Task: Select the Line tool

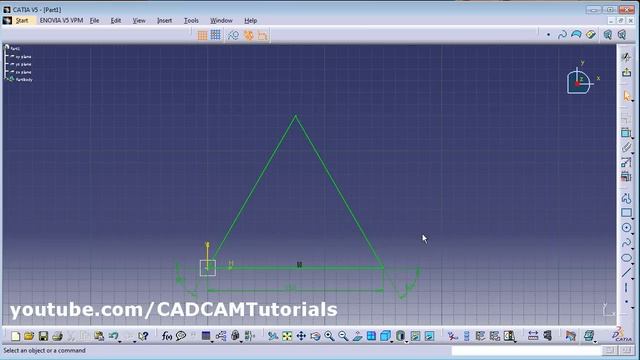Action: click(627, 273)
